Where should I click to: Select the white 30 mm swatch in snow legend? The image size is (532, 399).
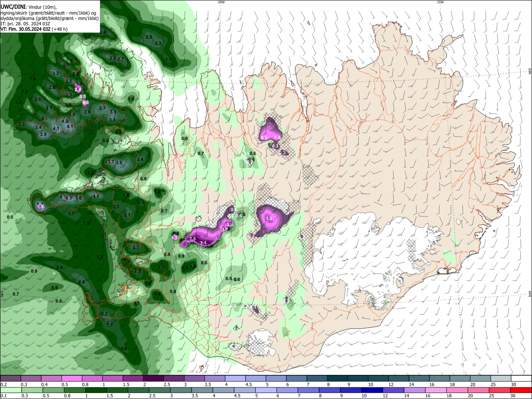click(x=521, y=379)
